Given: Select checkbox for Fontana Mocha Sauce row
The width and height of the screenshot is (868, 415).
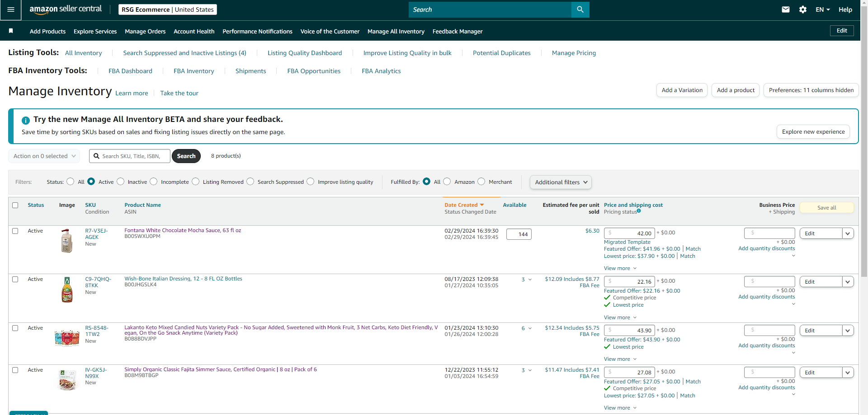Looking at the screenshot, I should click(15, 231).
